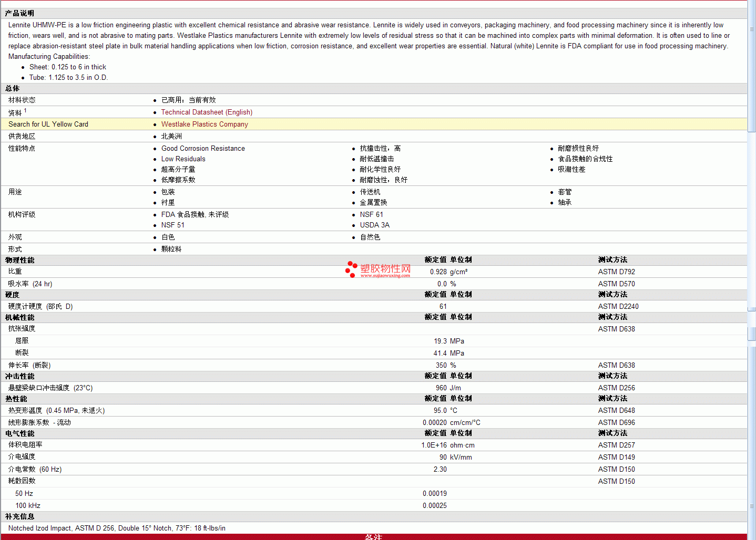Viewport: 756px width, 540px height.
Task: Click ASTM D648 test method
Action: coord(617,410)
